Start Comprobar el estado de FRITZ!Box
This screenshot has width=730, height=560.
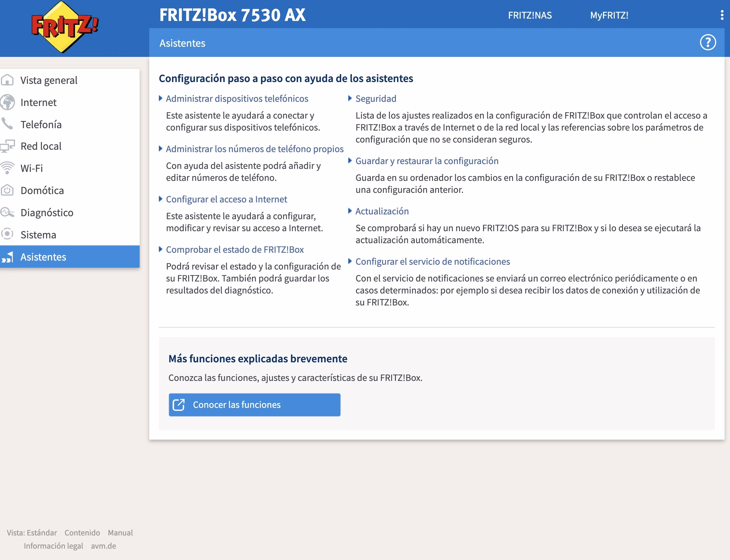(235, 250)
